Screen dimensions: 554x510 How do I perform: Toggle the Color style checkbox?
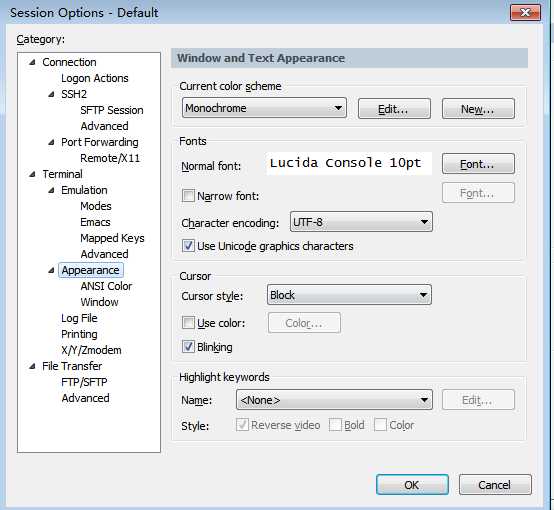click(380, 424)
